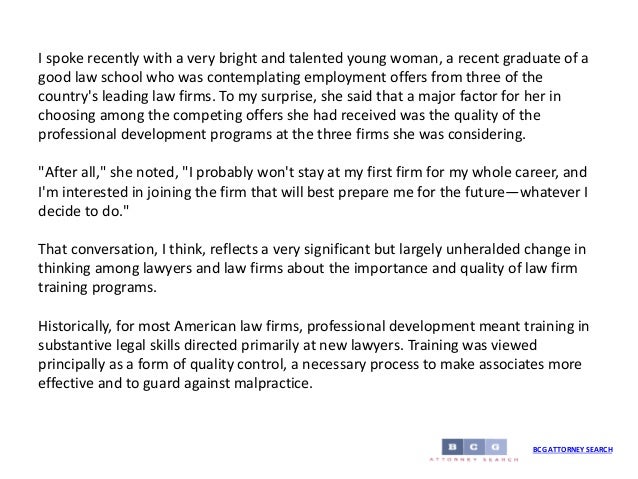Click the line starting "professional development programs"
Viewport: 638px width, 479px height.
(x=282, y=134)
